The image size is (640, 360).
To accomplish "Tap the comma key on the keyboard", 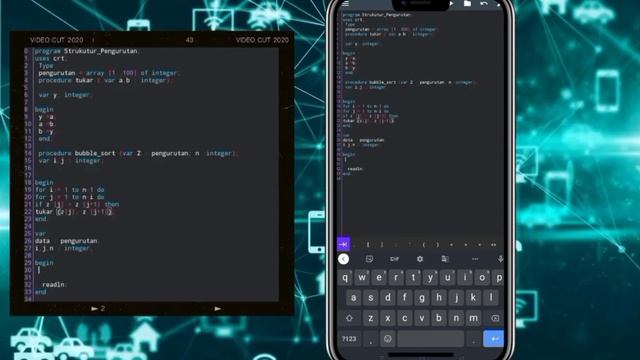I will coord(370,338).
